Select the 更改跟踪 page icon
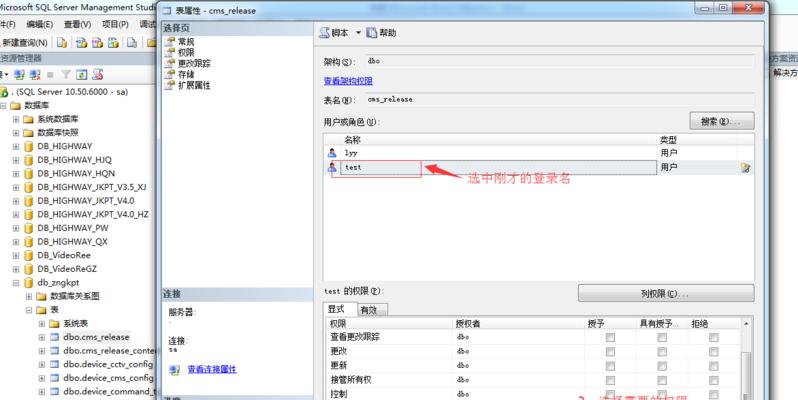 click(x=169, y=63)
